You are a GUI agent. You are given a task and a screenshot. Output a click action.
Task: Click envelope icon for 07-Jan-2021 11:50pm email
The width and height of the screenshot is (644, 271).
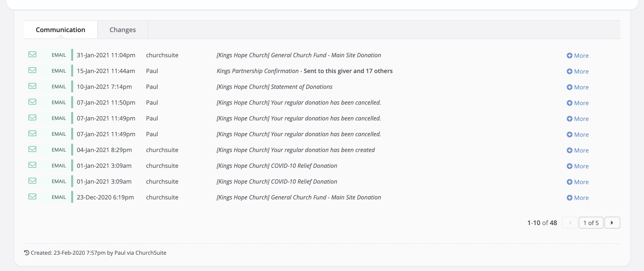click(x=32, y=102)
